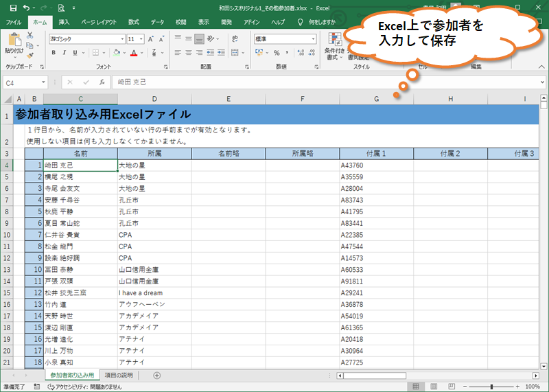The height and width of the screenshot is (392, 549).
Task: Decrease font size with the small A
Action: 161,39
